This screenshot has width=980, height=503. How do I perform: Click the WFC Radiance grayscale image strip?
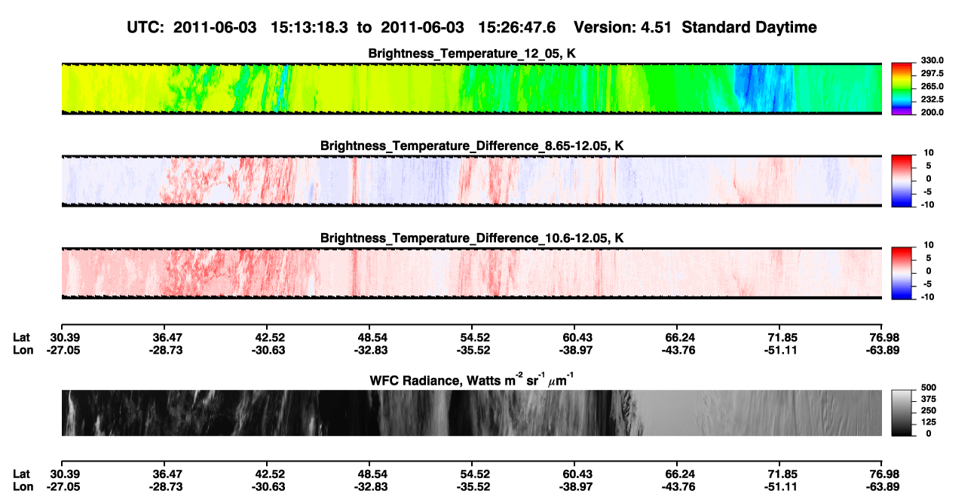pos(471,413)
